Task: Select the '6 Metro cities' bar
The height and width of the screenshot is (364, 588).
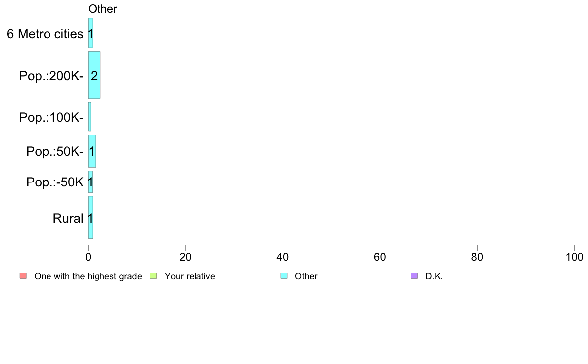Action: click(x=91, y=33)
